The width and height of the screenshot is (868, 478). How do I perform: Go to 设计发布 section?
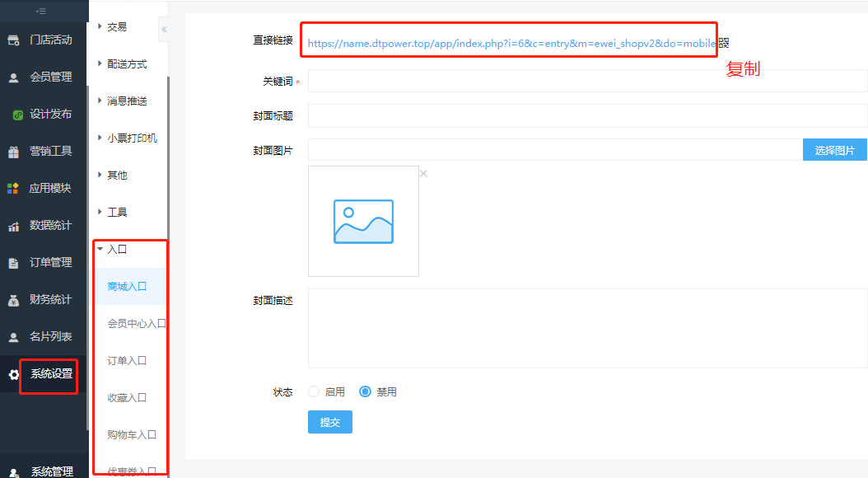point(51,114)
